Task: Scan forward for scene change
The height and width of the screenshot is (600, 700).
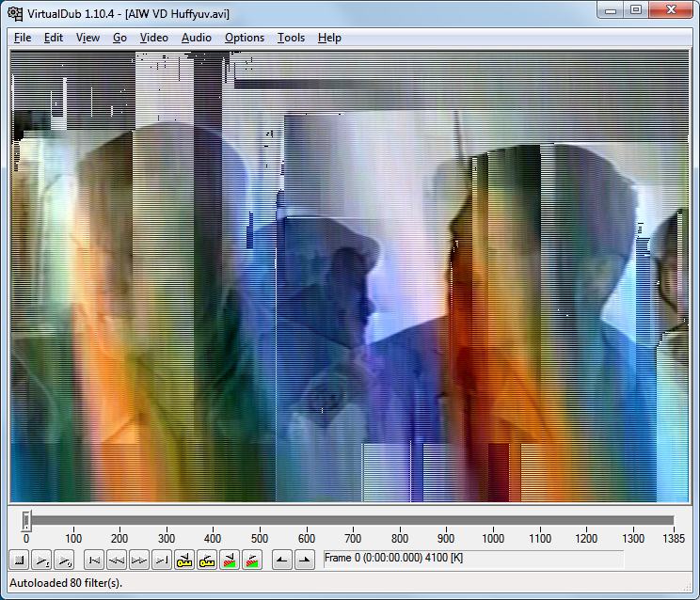Action: click(252, 560)
